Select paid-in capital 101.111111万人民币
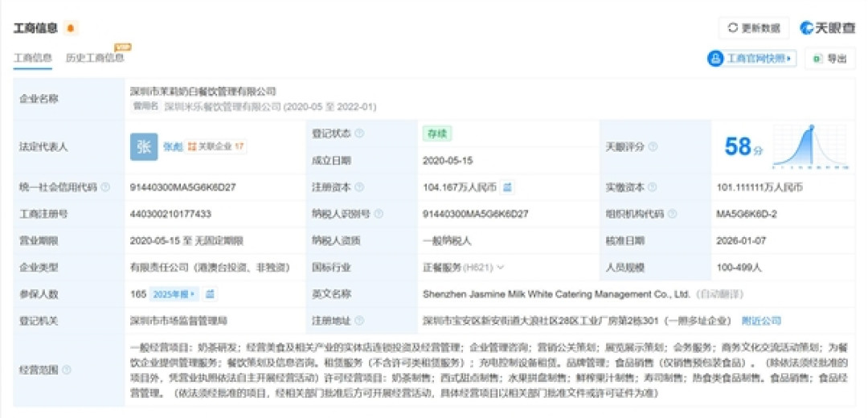Image resolution: width=868 pixels, height=418 pixels. coord(759,187)
